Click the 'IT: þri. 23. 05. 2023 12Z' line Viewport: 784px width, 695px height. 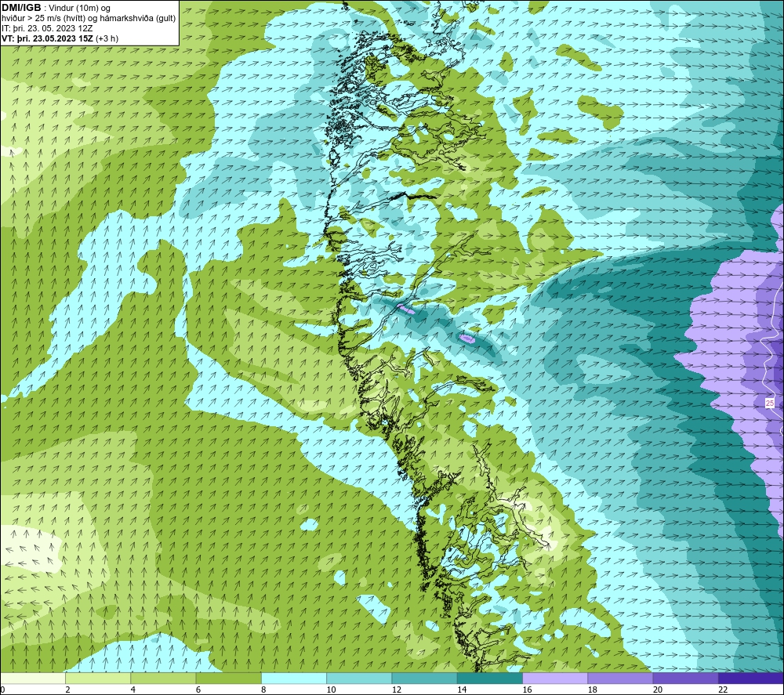pos(47,28)
